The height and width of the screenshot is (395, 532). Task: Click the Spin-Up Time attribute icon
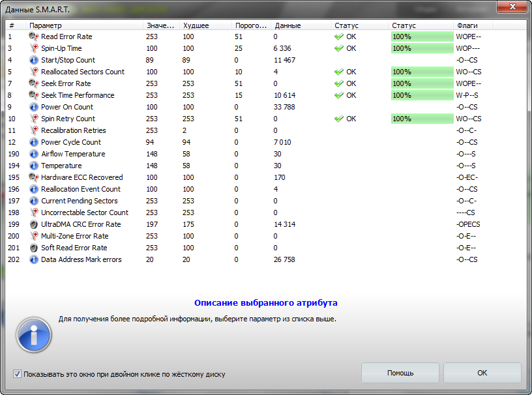[x=34, y=48]
